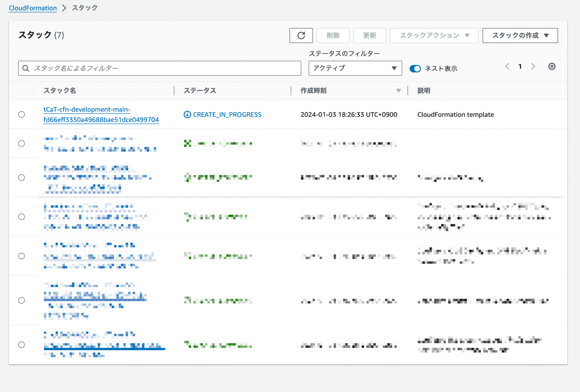The width and height of the screenshot is (580, 392).
Task: Open the スタックの作成 dropdown
Action: 520,35
